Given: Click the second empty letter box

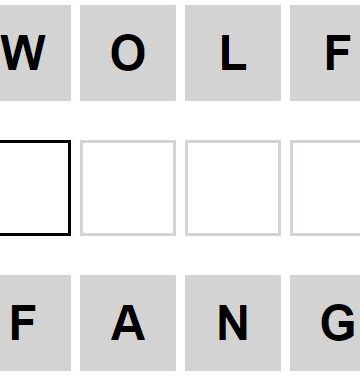Looking at the screenshot, I should (x=128, y=188).
